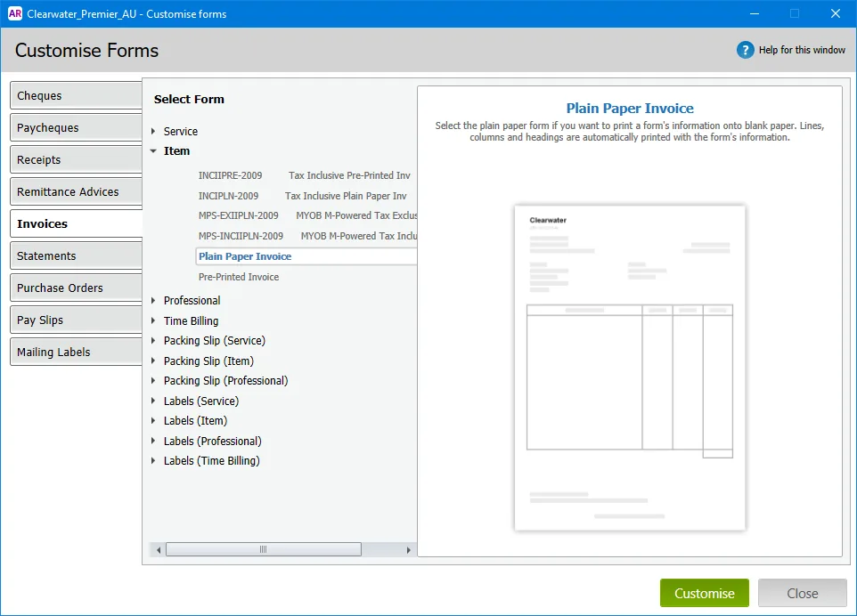Viewport: 857px width, 616px height.
Task: Open the Purchase Orders tab
Action: click(76, 288)
